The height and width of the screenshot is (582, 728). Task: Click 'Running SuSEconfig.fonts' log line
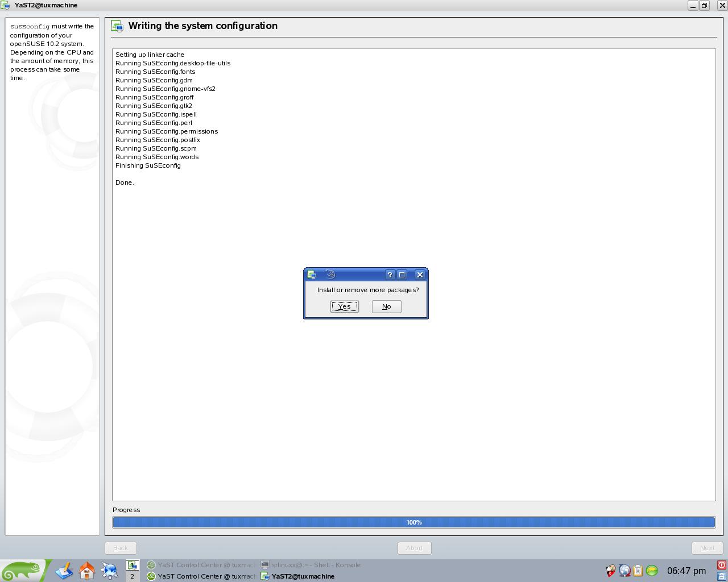155,72
